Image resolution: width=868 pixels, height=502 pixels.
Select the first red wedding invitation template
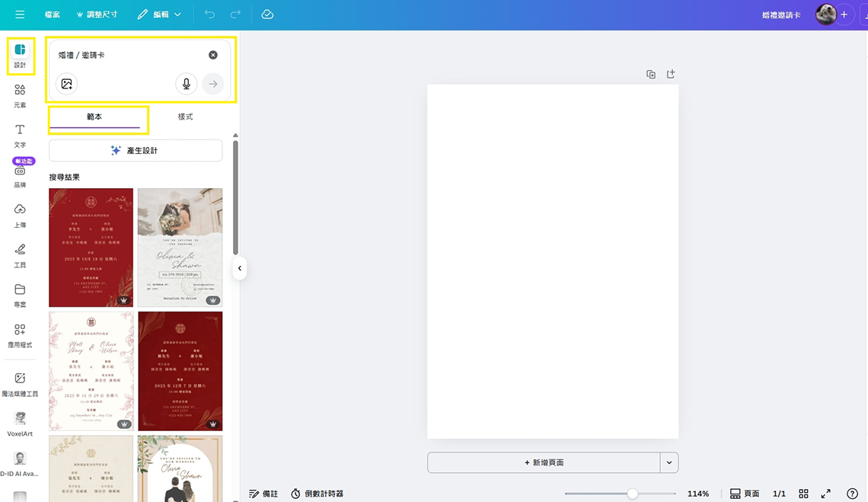pos(91,248)
